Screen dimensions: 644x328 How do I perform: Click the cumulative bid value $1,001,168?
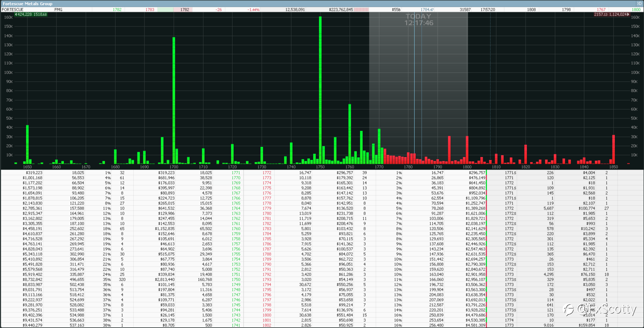coord(32,178)
